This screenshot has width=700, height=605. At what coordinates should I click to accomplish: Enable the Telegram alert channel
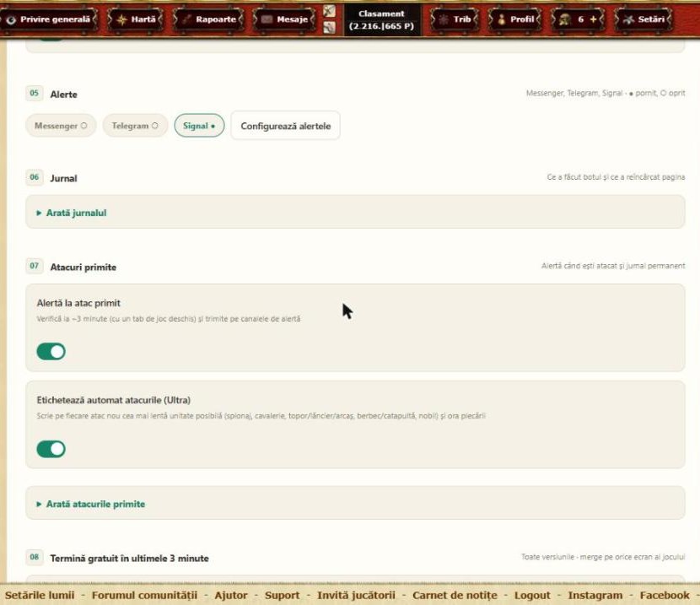point(135,126)
